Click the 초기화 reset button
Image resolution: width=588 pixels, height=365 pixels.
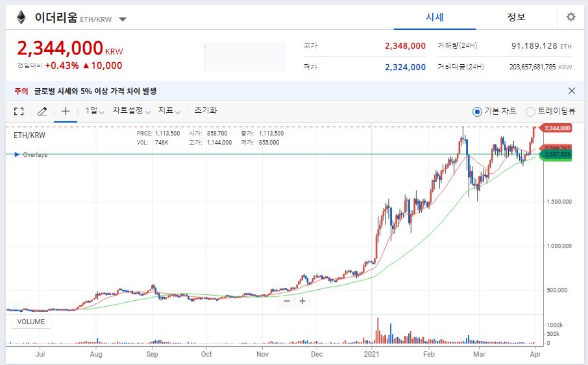click(x=206, y=111)
